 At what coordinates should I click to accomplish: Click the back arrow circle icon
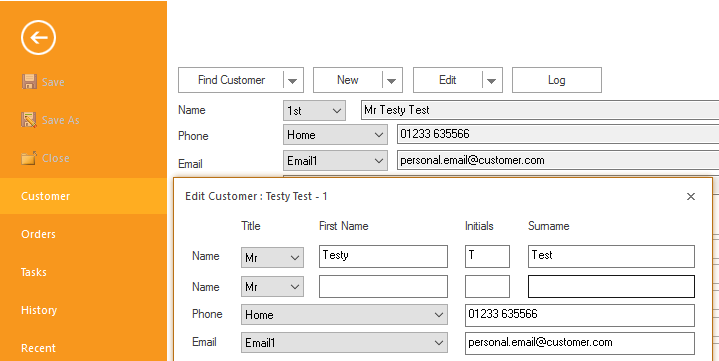[x=39, y=38]
